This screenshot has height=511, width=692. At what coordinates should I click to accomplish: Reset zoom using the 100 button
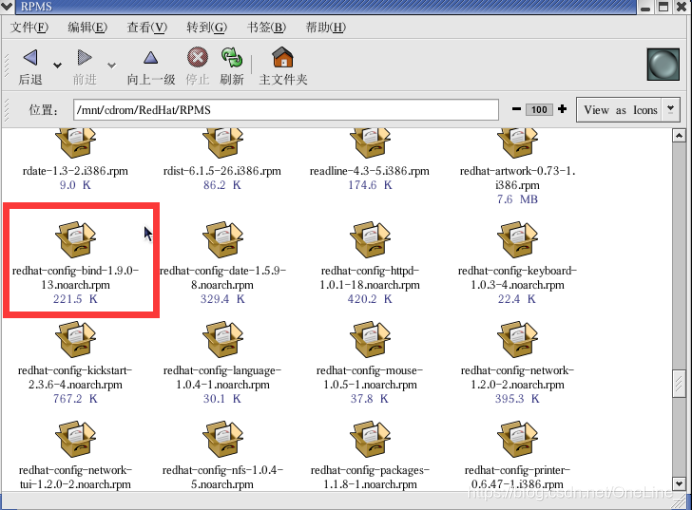[539, 109]
